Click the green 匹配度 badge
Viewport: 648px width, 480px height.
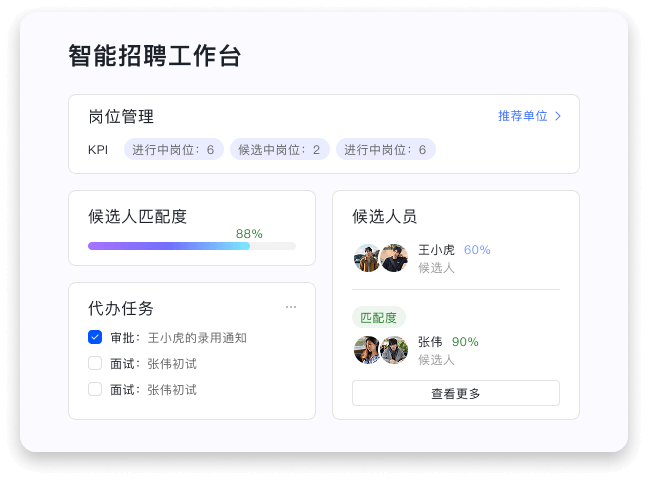(379, 318)
